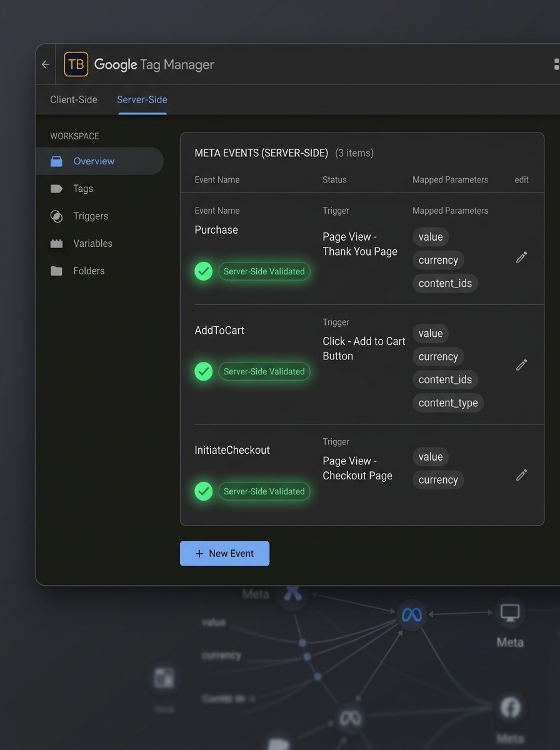This screenshot has width=560, height=750.
Task: Click the Facebook logo node
Action: [x=510, y=707]
